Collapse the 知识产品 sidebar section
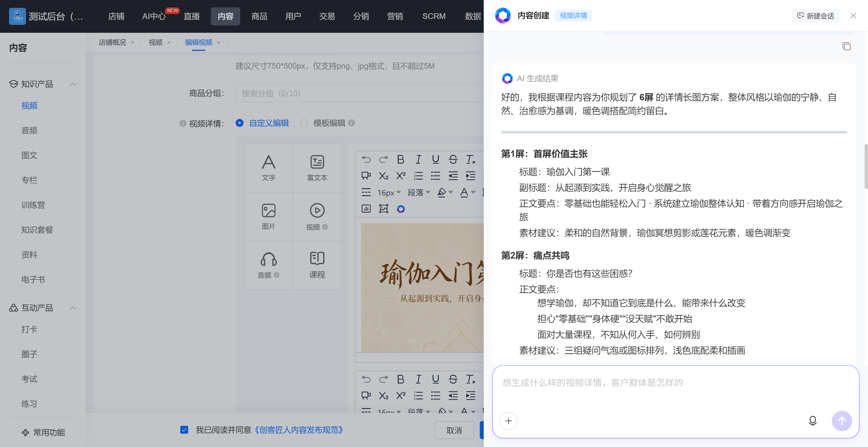The height and width of the screenshot is (447, 868). pos(73,84)
